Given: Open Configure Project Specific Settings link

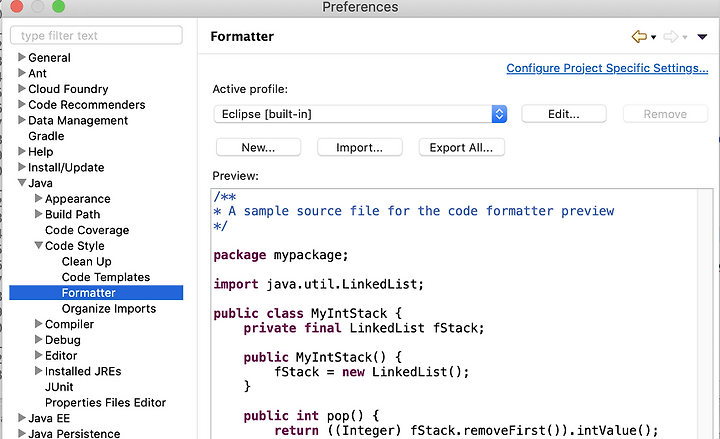Looking at the screenshot, I should coord(607,68).
